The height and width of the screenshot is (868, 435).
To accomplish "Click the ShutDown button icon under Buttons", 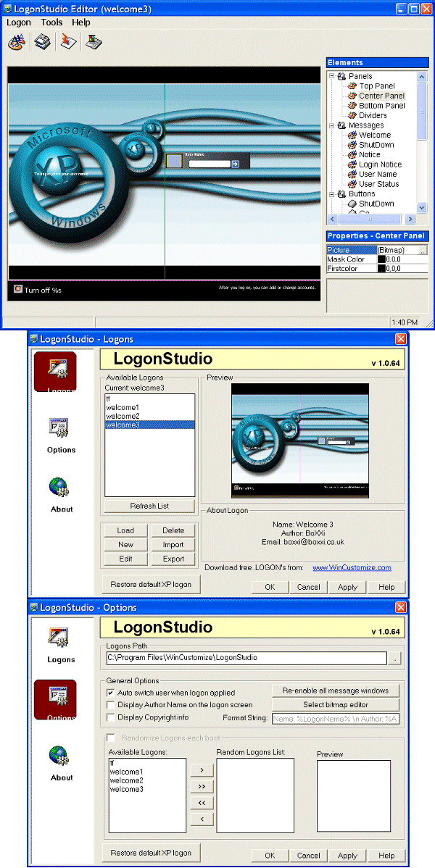I will [352, 204].
